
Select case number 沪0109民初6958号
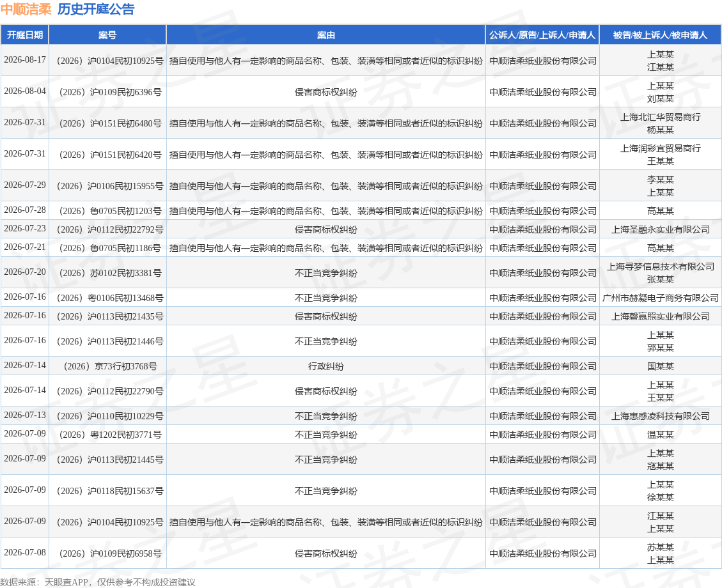click(x=110, y=553)
